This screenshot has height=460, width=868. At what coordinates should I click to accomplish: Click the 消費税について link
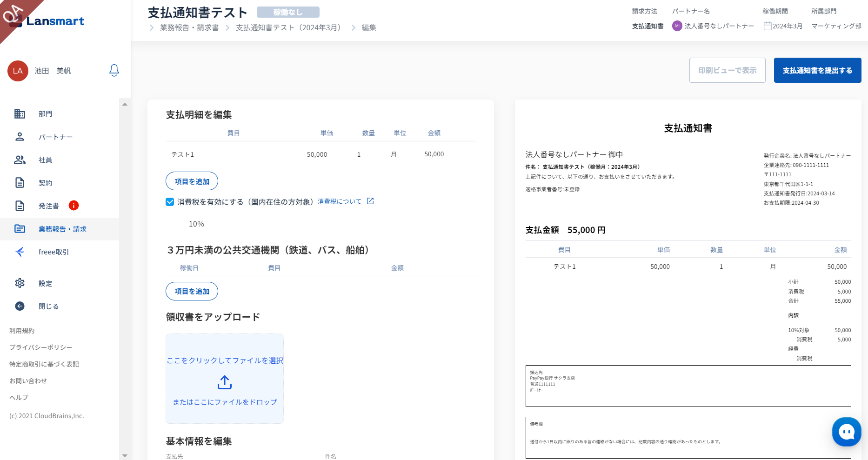click(x=339, y=201)
